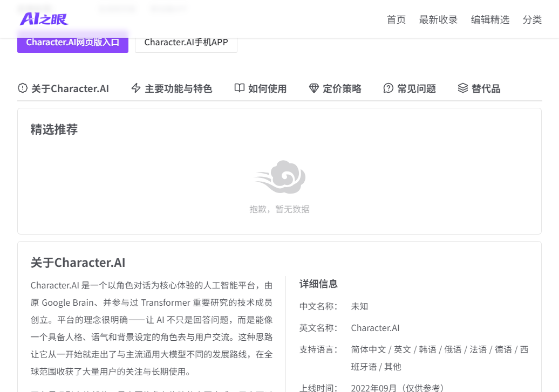Click the 精选推荐 heading
Viewport: 559px width, 392px height.
[x=54, y=129]
